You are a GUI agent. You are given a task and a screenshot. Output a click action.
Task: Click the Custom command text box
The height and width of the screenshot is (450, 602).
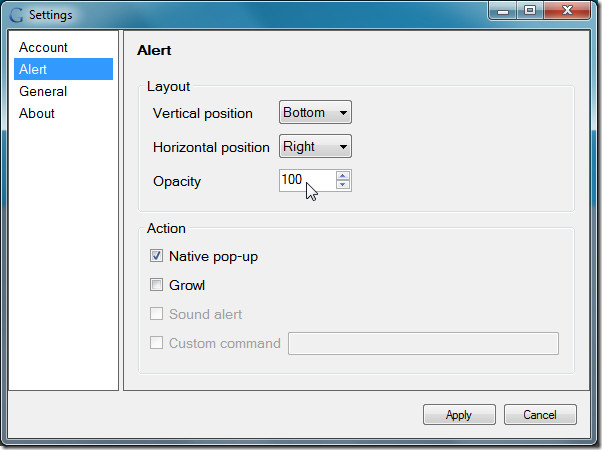[423, 343]
